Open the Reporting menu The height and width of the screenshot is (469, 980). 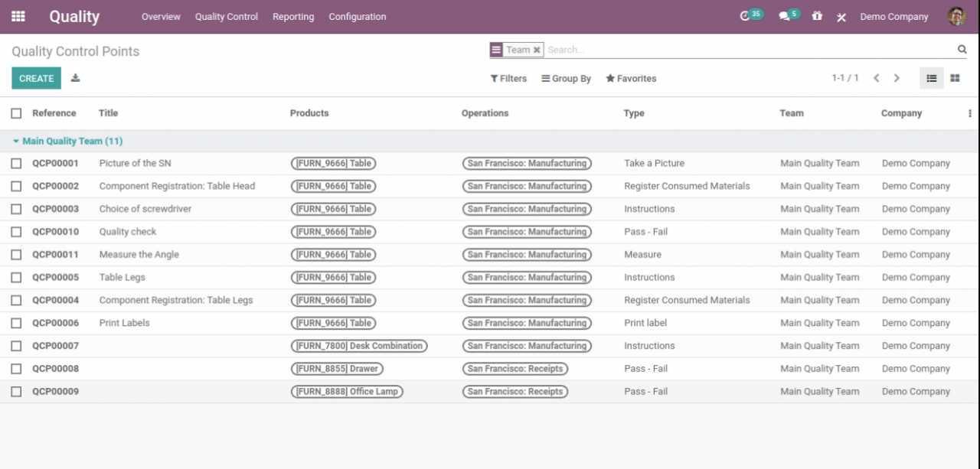[x=293, y=16]
